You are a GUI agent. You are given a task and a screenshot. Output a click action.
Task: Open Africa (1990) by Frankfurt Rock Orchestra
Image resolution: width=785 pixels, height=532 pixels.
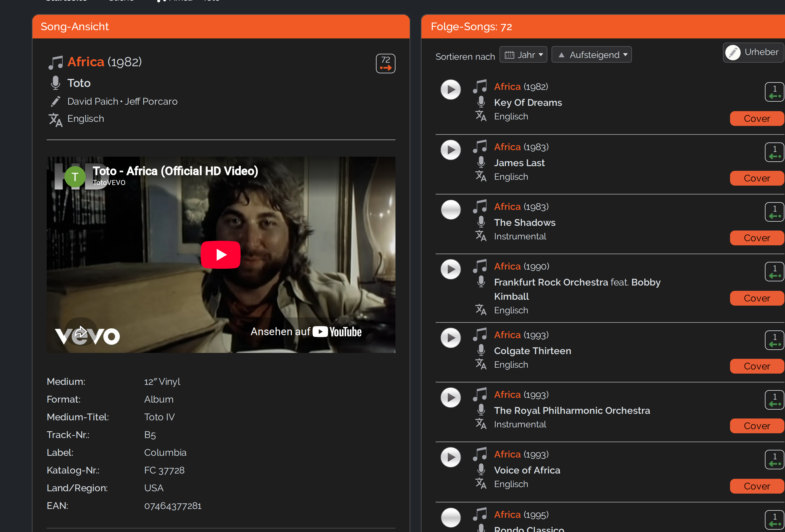(507, 267)
